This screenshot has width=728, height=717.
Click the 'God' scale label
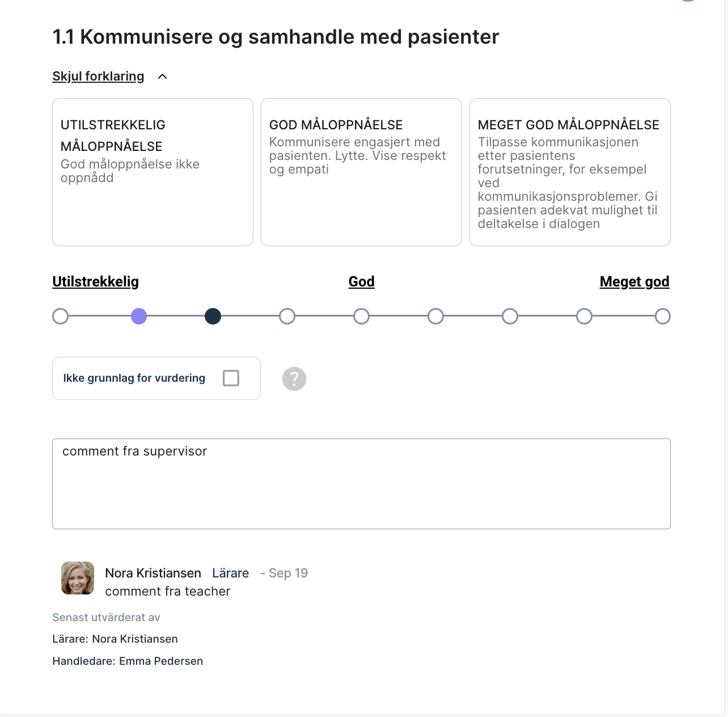[x=361, y=282]
